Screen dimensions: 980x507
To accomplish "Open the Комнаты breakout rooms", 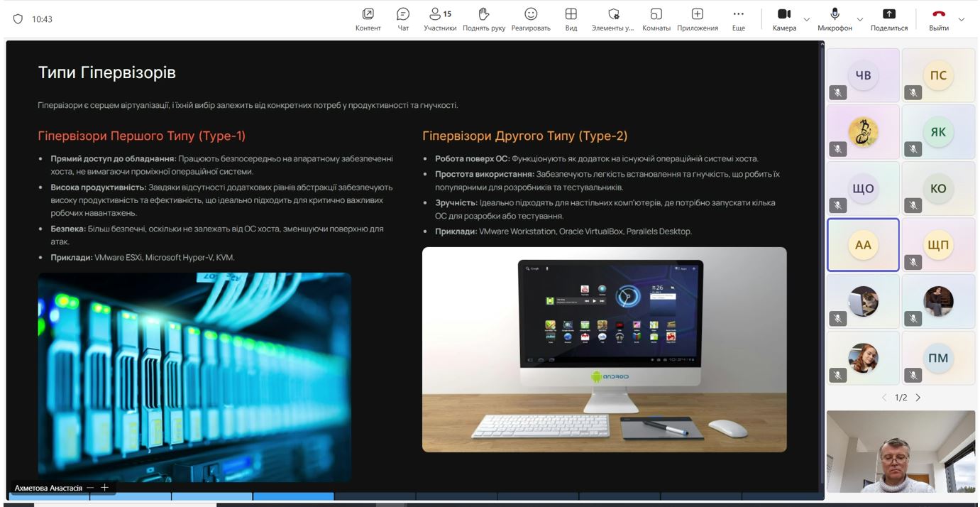I will click(656, 18).
